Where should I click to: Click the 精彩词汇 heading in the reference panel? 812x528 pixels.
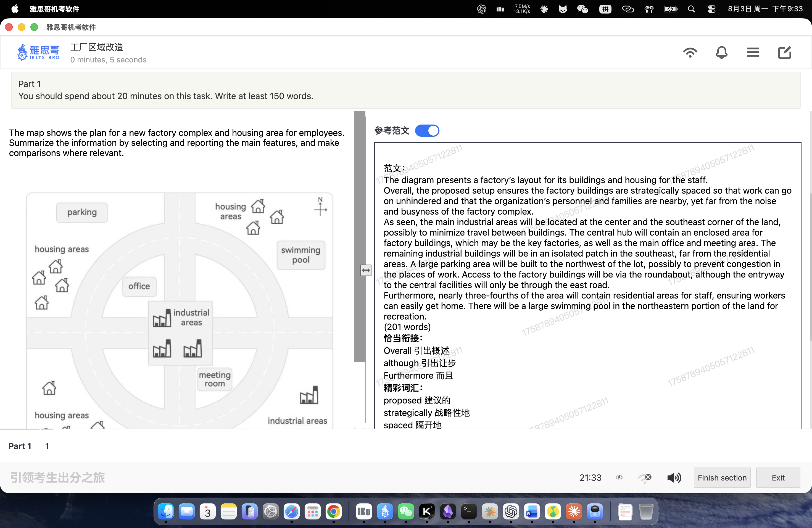point(403,388)
